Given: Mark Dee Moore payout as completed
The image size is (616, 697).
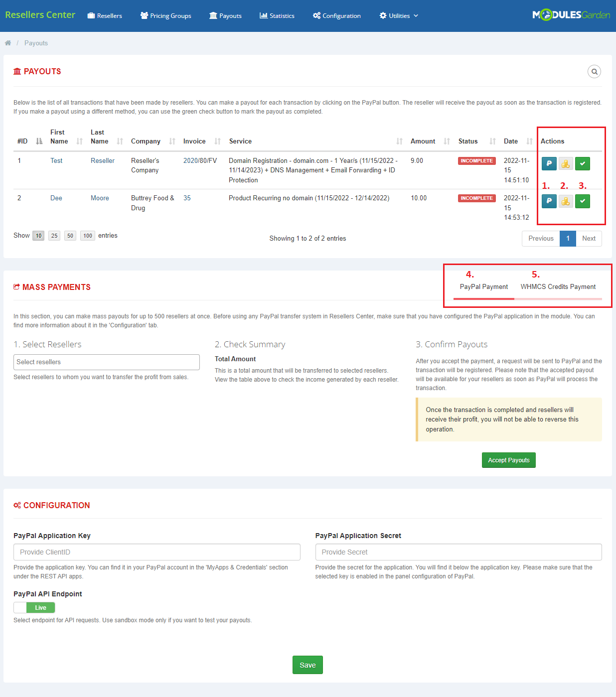Looking at the screenshot, I should tap(583, 201).
